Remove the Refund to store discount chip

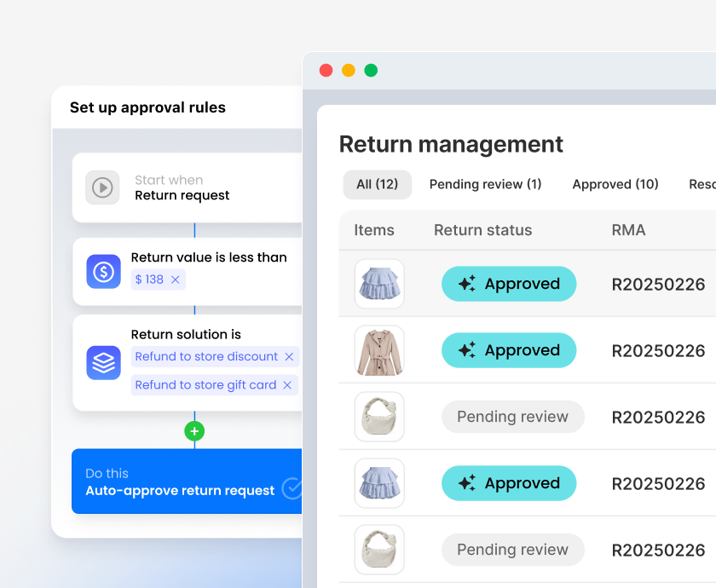(x=289, y=356)
